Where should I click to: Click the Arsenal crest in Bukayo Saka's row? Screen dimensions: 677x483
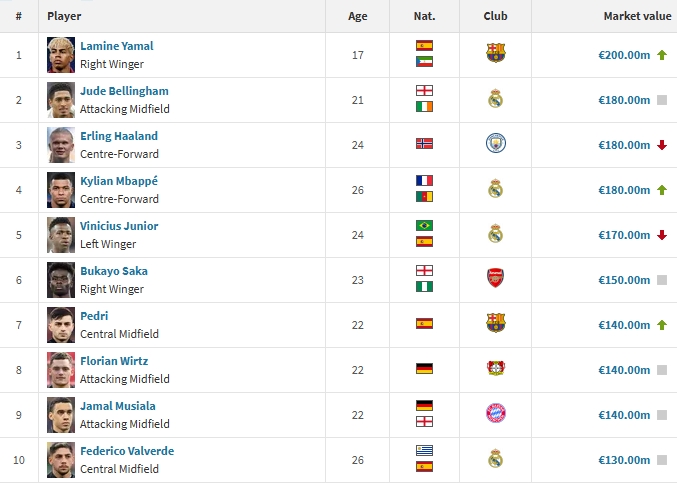coord(495,279)
